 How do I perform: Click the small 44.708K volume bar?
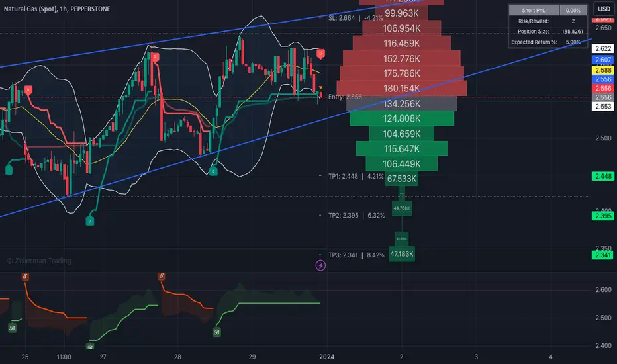click(x=402, y=208)
